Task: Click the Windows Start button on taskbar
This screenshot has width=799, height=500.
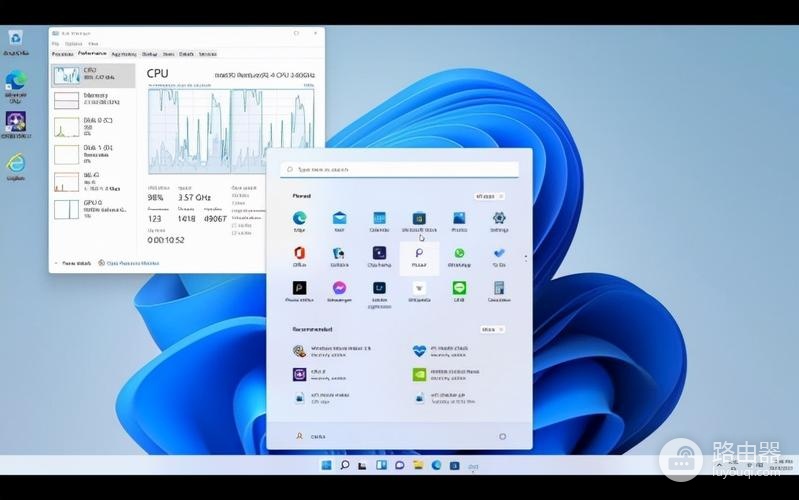Action: pyautogui.click(x=326, y=465)
